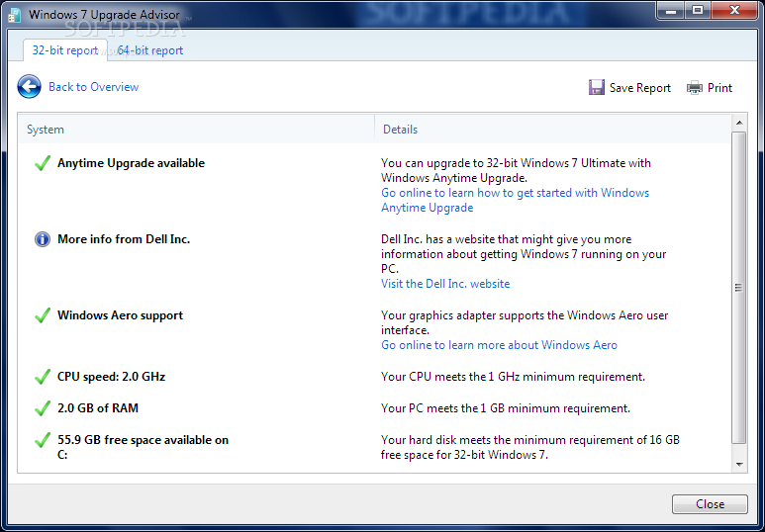Click green checkmark beside CPU speed
Screen dimensions: 765x532
(43, 377)
